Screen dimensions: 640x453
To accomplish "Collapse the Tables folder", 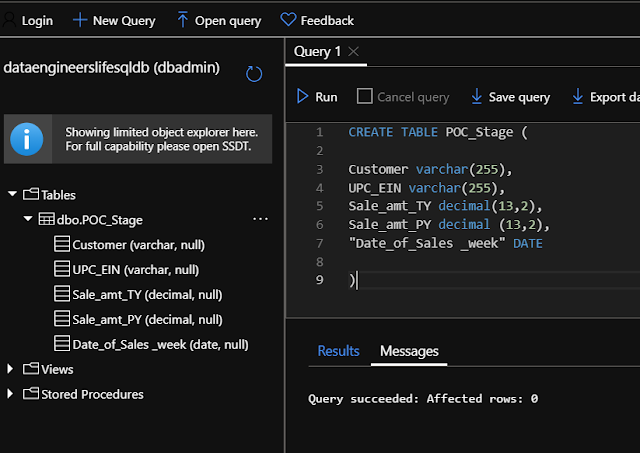I will [x=13, y=194].
